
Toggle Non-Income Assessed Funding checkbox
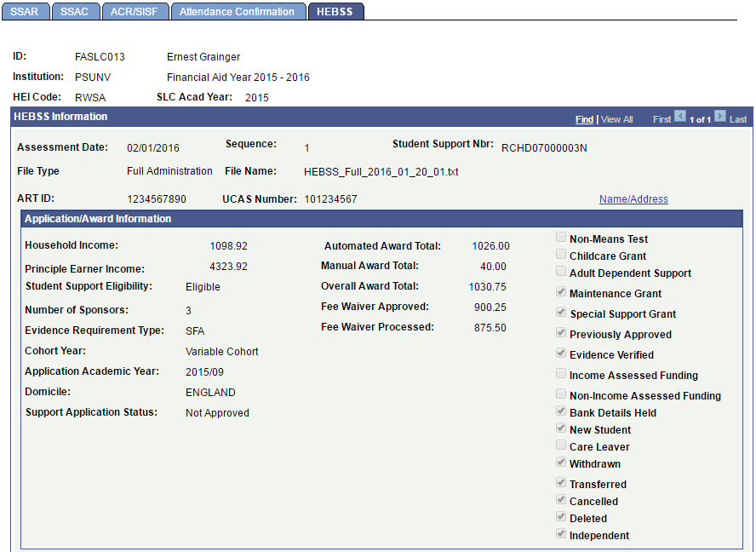tap(561, 394)
